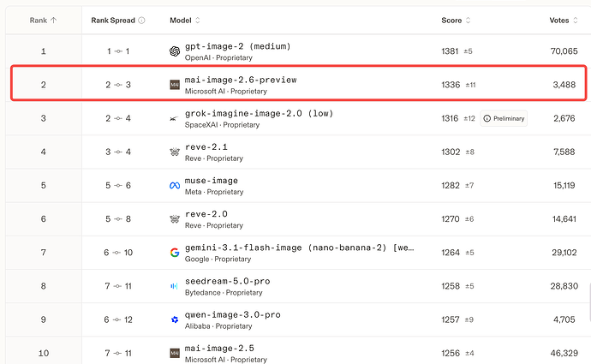Open the muse-image model link
This screenshot has width=591, height=364.
tap(212, 181)
